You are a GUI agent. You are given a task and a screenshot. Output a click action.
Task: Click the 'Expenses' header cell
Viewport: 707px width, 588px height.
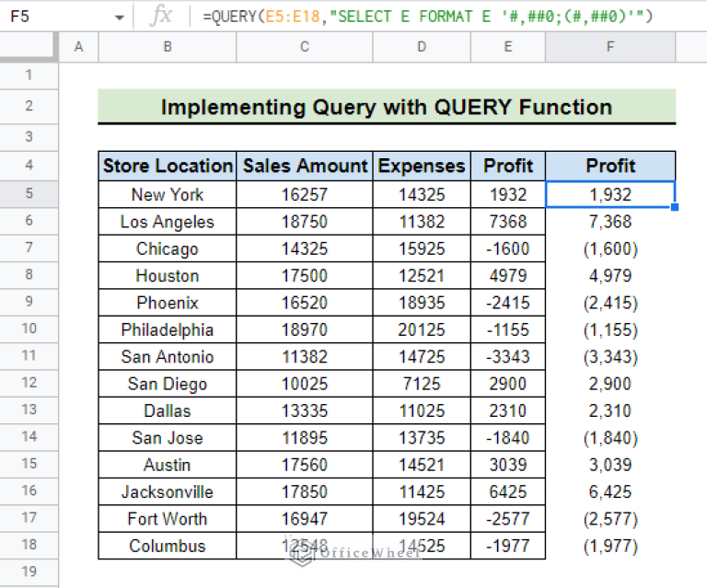pos(422,166)
